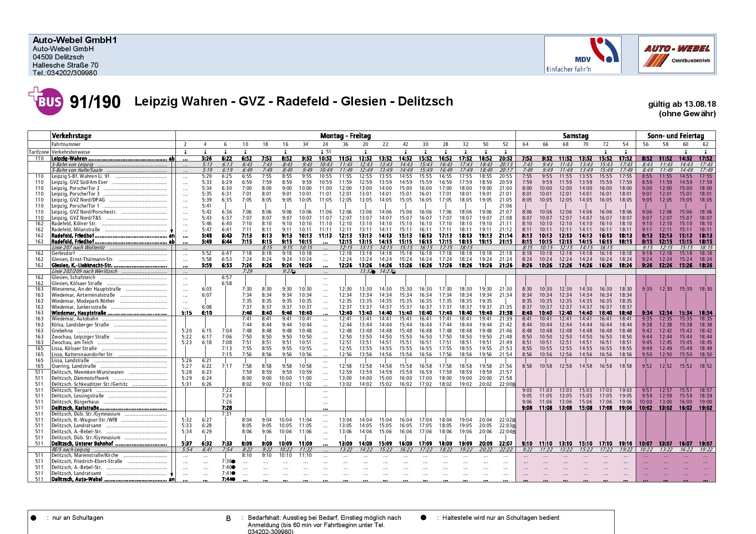Click the 'Leipzig-Wahren' departure row label
Image resolution: width=756 pixels, height=534 pixels.
[113, 158]
